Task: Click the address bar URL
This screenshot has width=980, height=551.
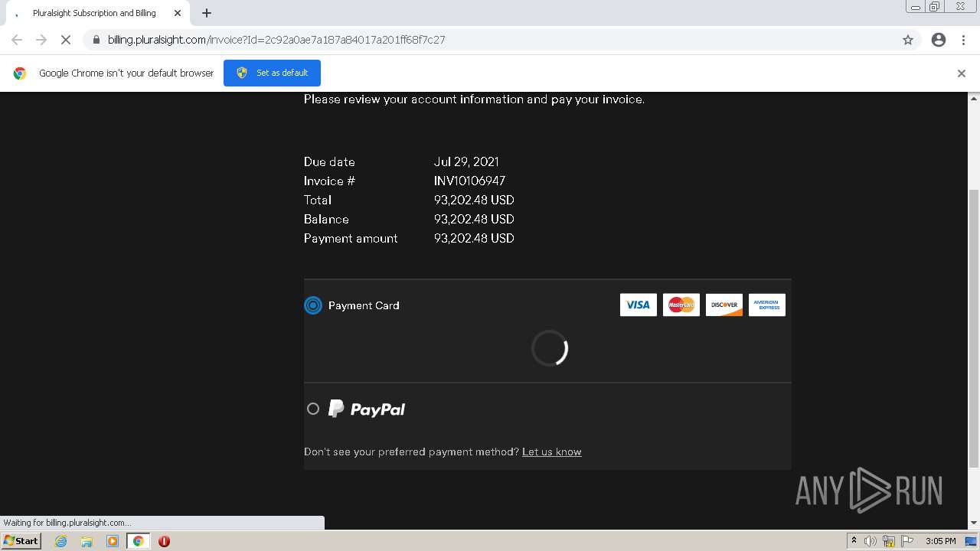Action: [x=276, y=40]
